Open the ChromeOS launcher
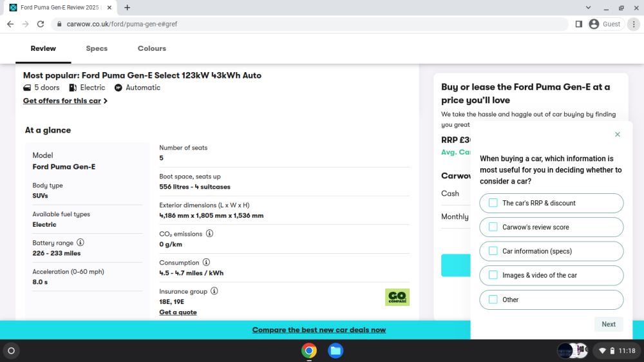This screenshot has height=362, width=644. [11, 351]
